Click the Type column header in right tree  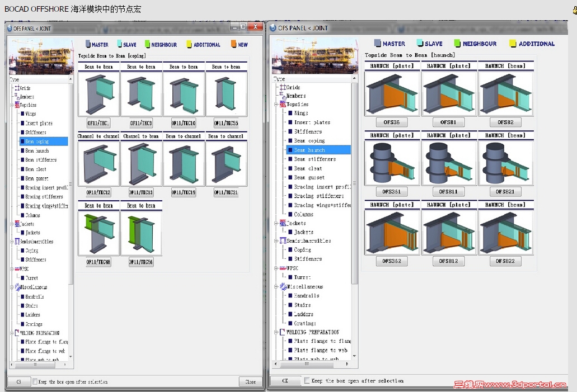click(312, 79)
